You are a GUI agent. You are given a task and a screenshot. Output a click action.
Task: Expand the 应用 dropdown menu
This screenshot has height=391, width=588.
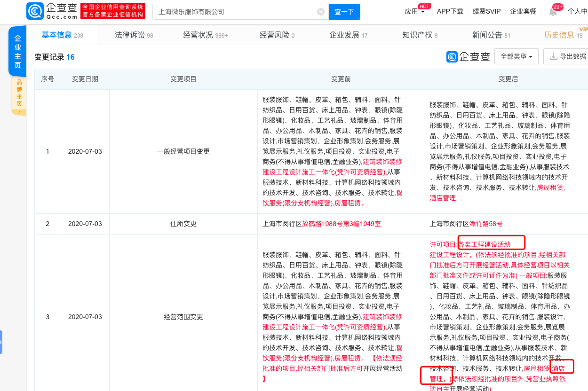415,12
